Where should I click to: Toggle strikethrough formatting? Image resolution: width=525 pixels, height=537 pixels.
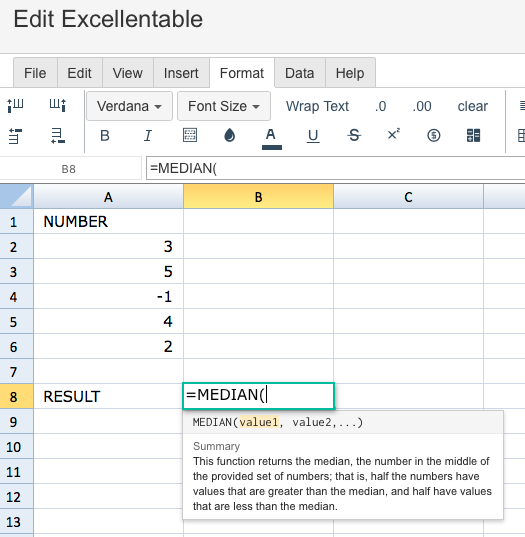tap(354, 135)
